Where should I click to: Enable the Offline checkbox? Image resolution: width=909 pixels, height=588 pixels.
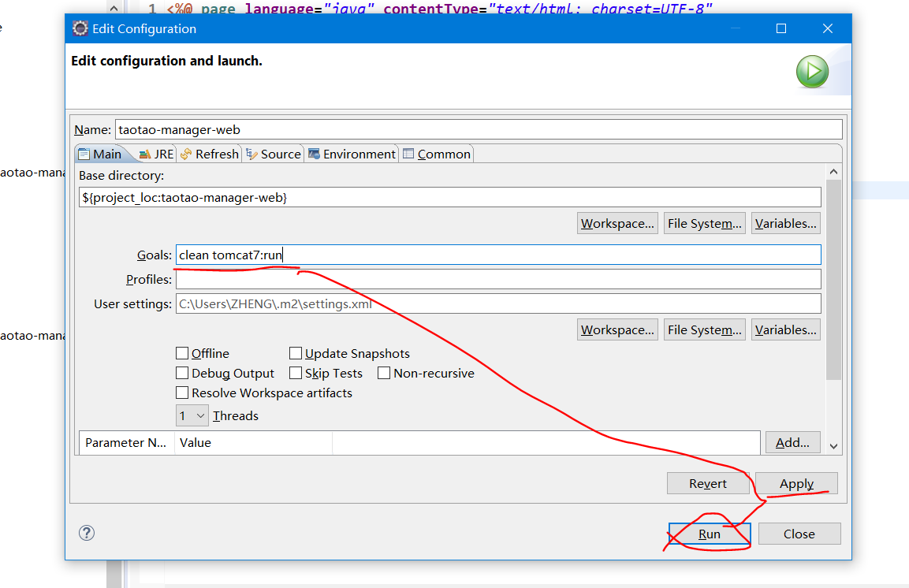pyautogui.click(x=182, y=353)
